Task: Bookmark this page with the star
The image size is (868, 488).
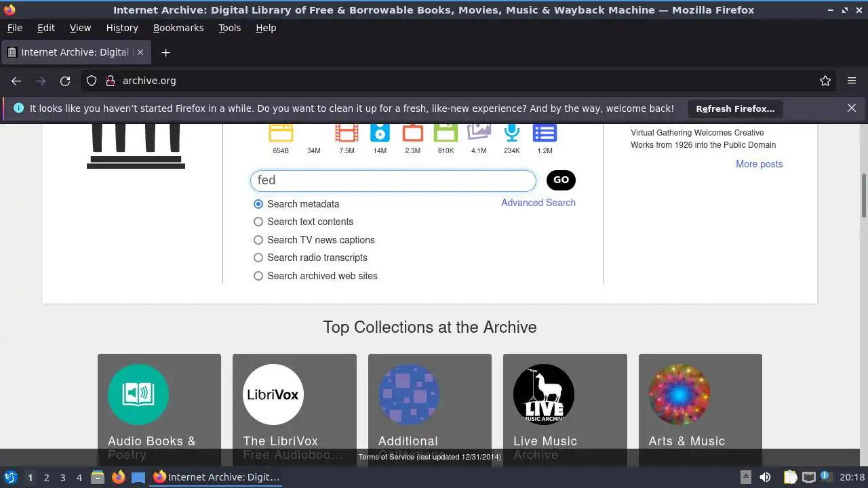Action: (x=825, y=81)
